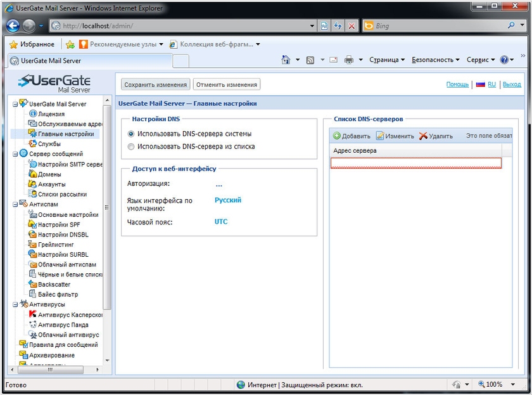Open a new blank browser tab
Viewport: 532px width, 395px height.
[x=181, y=61]
